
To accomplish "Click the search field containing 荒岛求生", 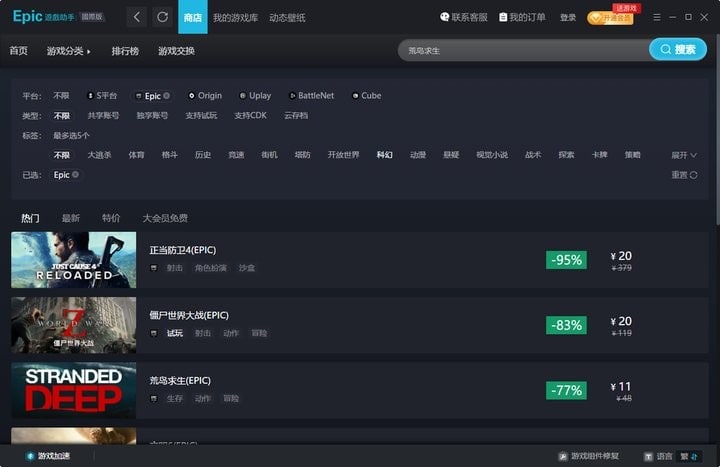I will 523,51.
